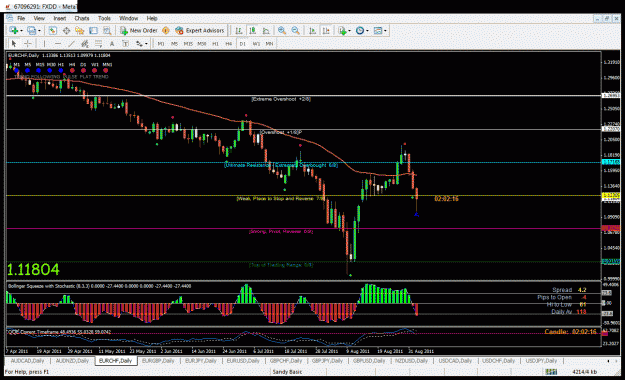Select the Equidistant Channel tool
Image resolution: width=625 pixels, height=380 pixels.
pos(85,43)
